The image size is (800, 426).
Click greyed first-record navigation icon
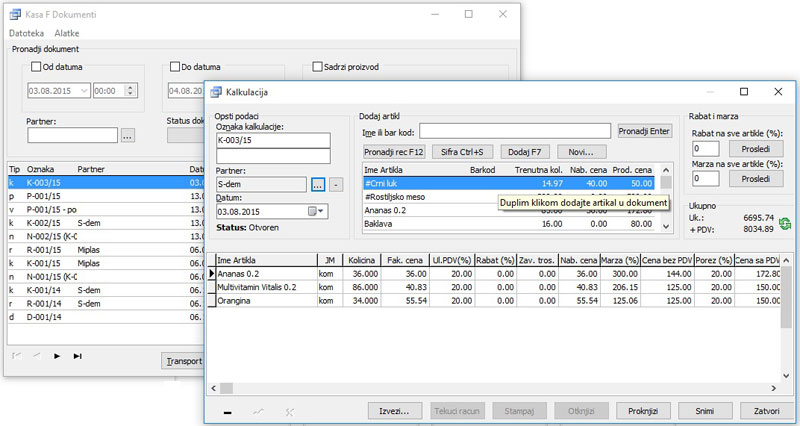[x=17, y=356]
